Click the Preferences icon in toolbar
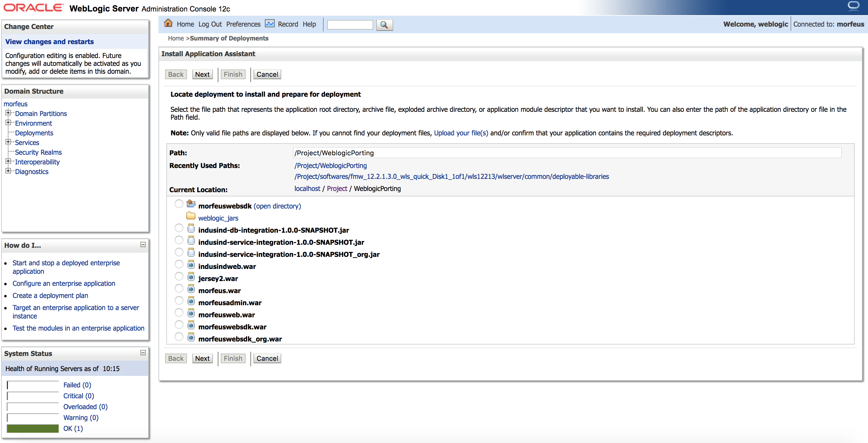Viewport: 868px width, 443px height. click(243, 24)
